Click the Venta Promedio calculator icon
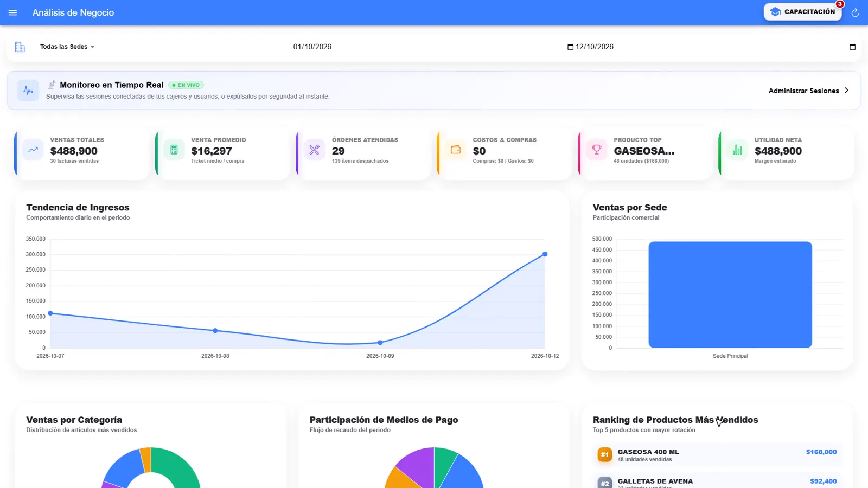This screenshot has height=488, width=868. pyautogui.click(x=174, y=150)
